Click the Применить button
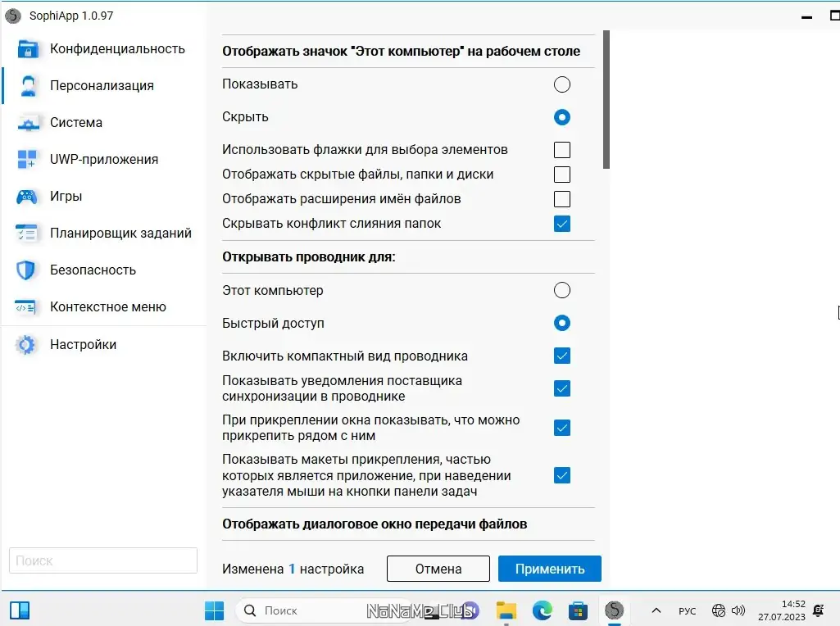 [x=549, y=569]
